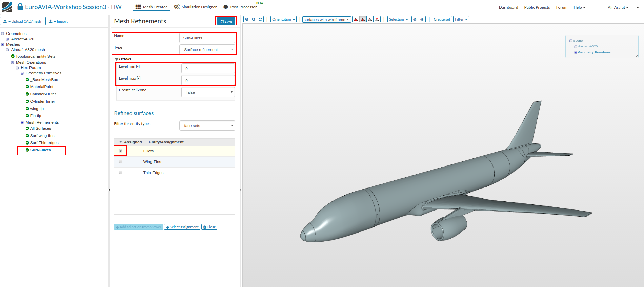This screenshot has width=644, height=287.
Task: Switch to the Post-Processor tab
Action: [240, 7]
